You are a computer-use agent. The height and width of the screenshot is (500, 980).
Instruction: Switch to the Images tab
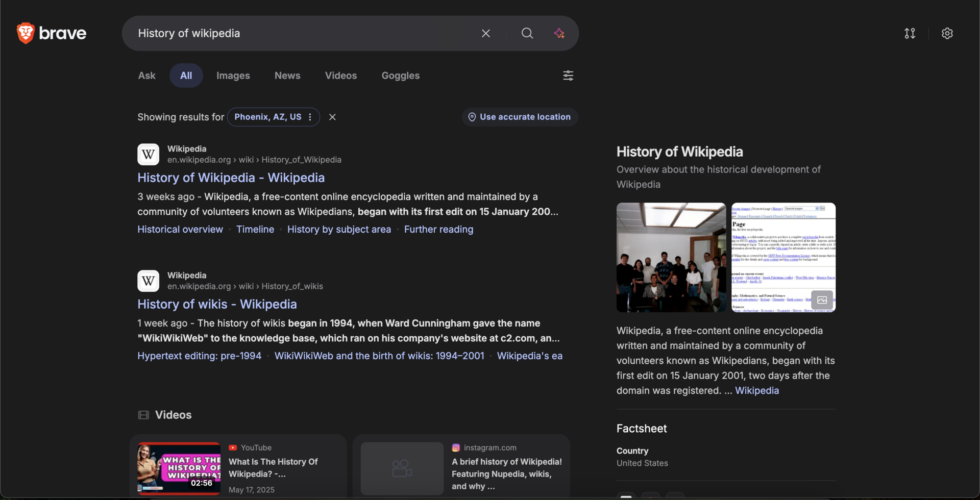pos(233,76)
